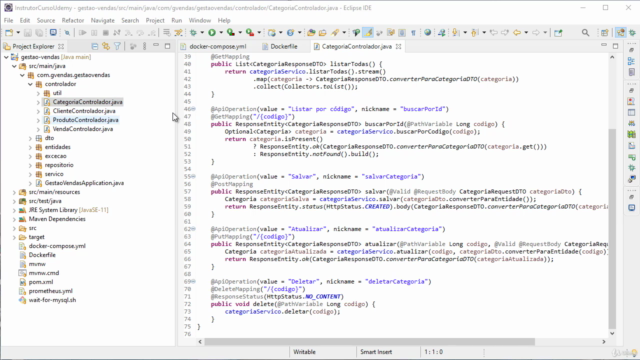Click the Open Perspective icon
Viewport: 640px width, 360px height.
pos(605,33)
